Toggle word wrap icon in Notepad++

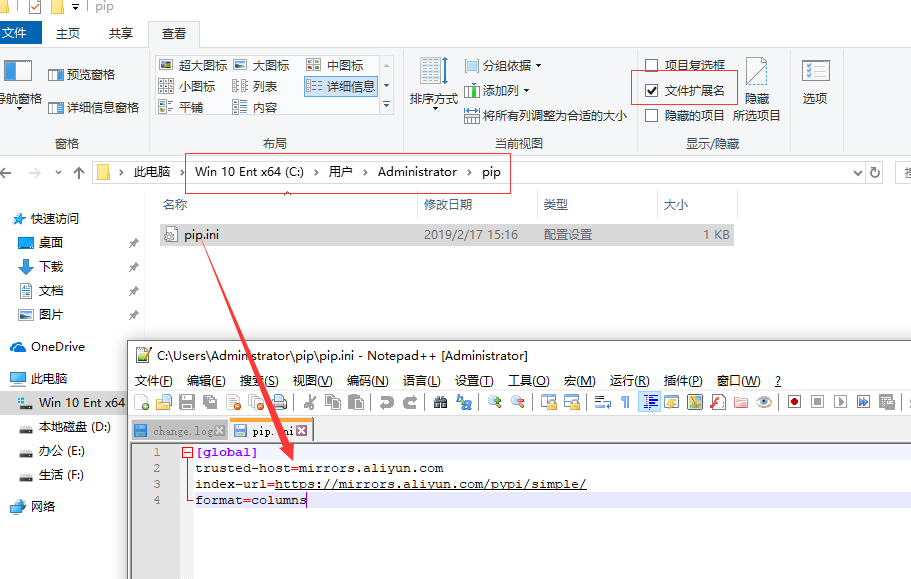[x=602, y=402]
